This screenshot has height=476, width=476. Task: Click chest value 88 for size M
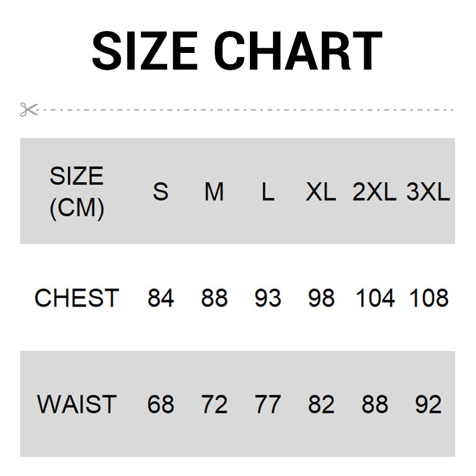click(214, 298)
